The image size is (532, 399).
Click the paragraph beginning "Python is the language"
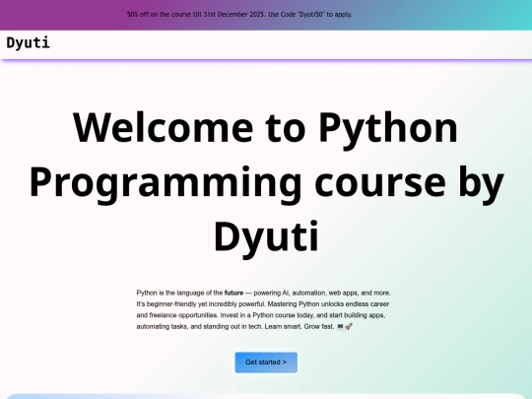[264, 309]
